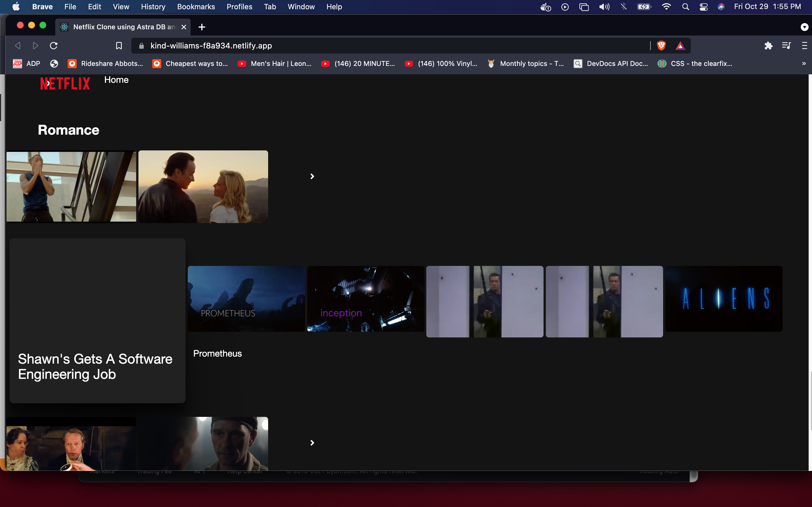Click the Home navigation link

pos(116,80)
